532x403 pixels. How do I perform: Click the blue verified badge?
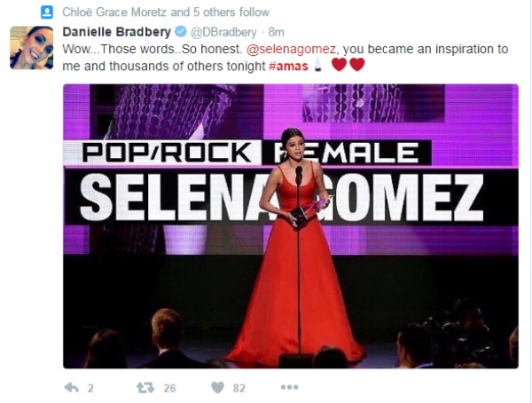point(181,32)
